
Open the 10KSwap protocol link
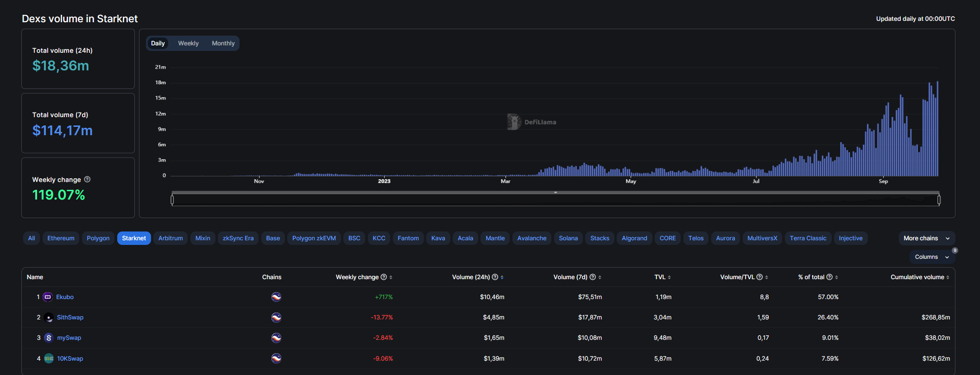point(70,358)
